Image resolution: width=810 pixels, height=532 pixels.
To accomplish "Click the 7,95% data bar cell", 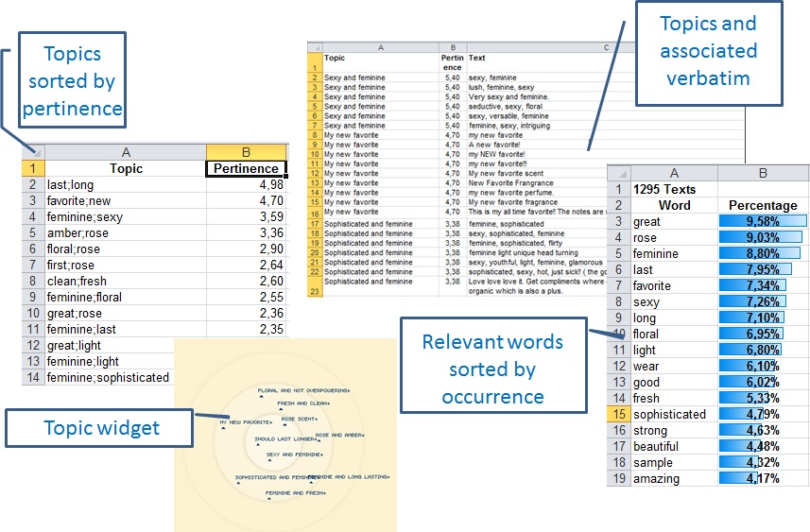I will [x=763, y=269].
